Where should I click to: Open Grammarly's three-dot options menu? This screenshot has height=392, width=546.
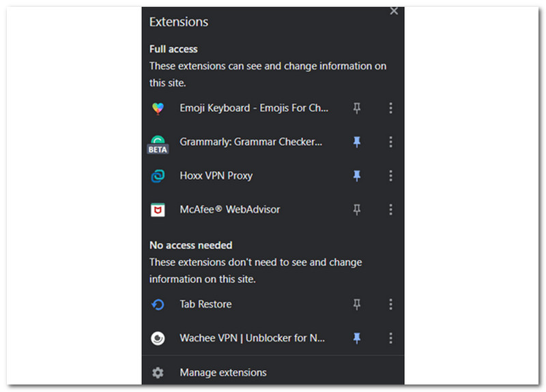pos(390,142)
